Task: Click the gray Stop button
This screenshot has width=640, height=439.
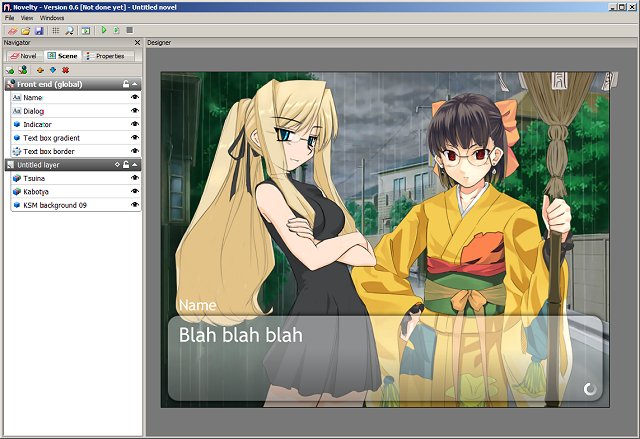Action: pos(129,30)
